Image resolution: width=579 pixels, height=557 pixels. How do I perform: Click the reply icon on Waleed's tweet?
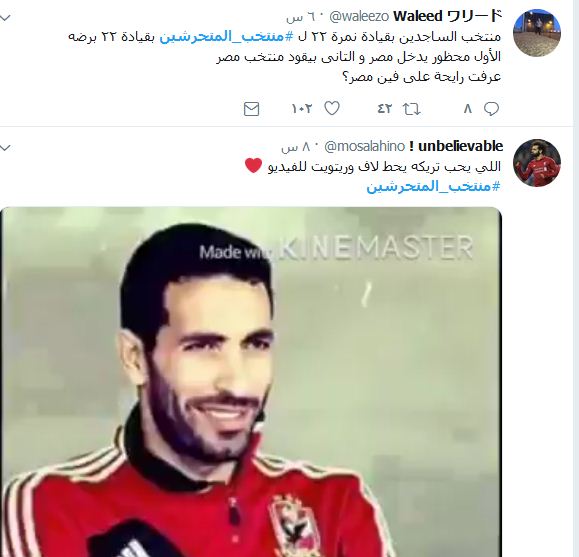(491, 109)
